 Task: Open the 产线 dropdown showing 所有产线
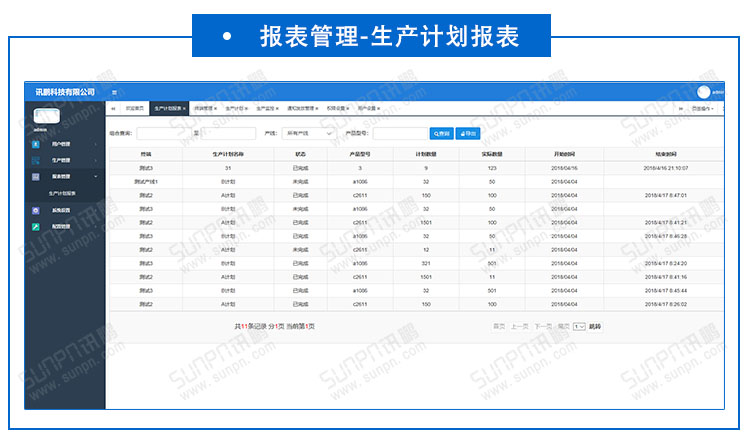[x=309, y=133]
